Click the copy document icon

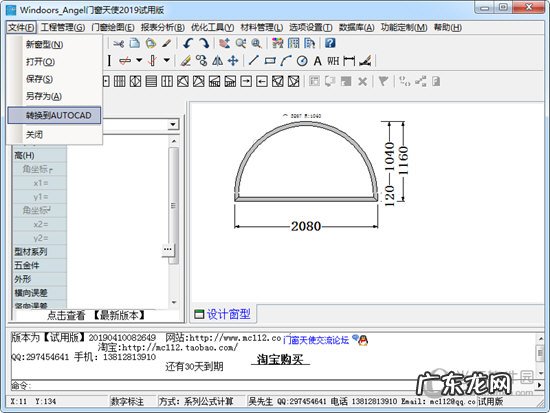pyautogui.click(x=135, y=43)
